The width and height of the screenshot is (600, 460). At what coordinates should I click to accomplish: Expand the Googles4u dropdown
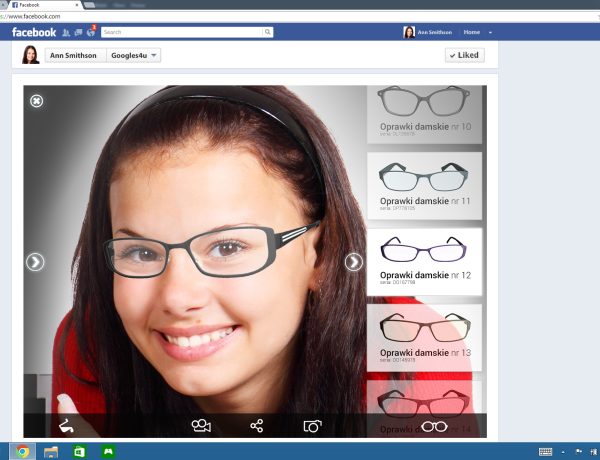pyautogui.click(x=134, y=55)
